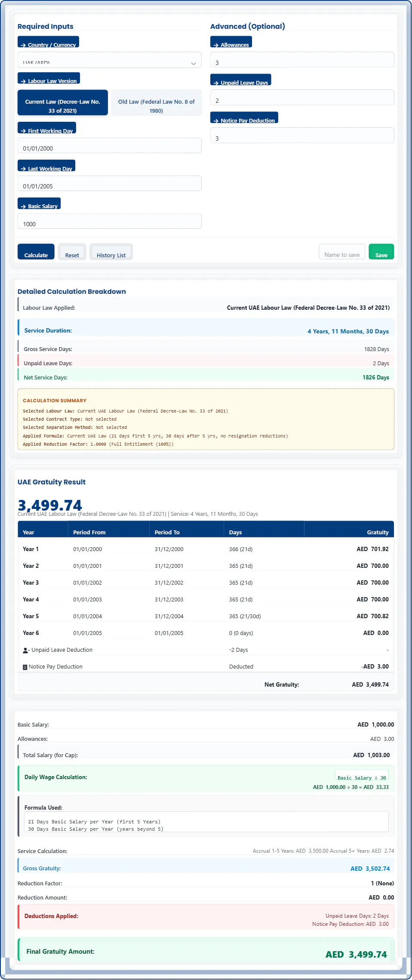The image size is (412, 980).
Task: Click the Gross Gratuity AED 3,502.74 value
Action: tap(370, 869)
